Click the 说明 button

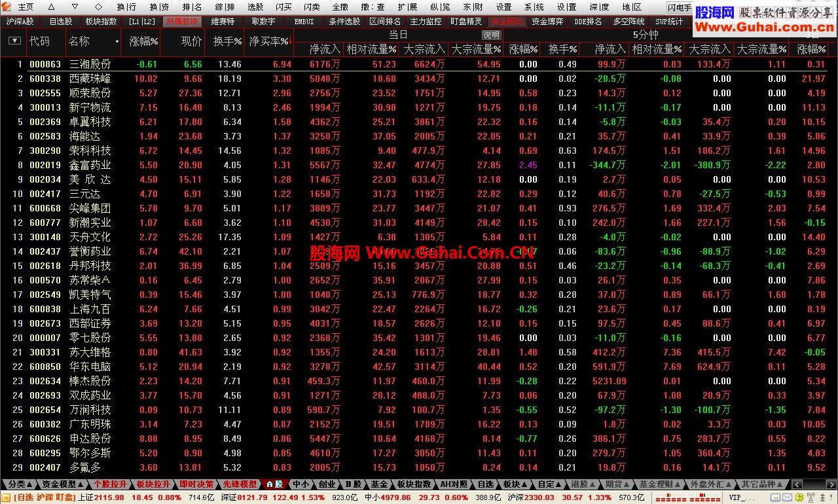coord(491,35)
